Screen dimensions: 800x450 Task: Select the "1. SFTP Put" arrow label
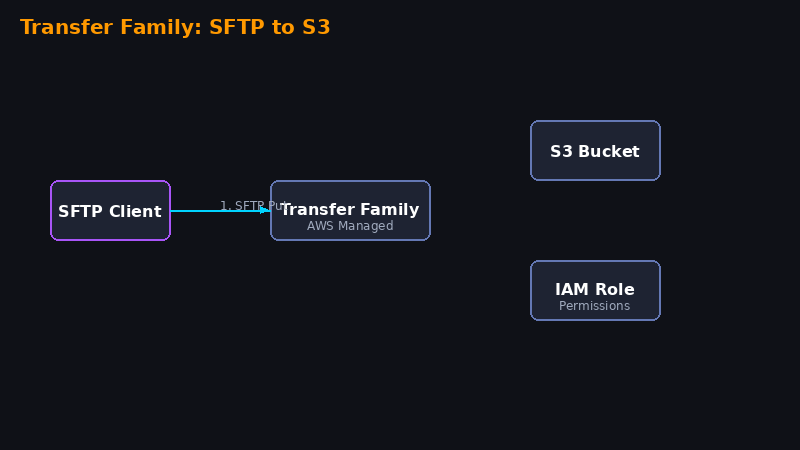coord(255,206)
